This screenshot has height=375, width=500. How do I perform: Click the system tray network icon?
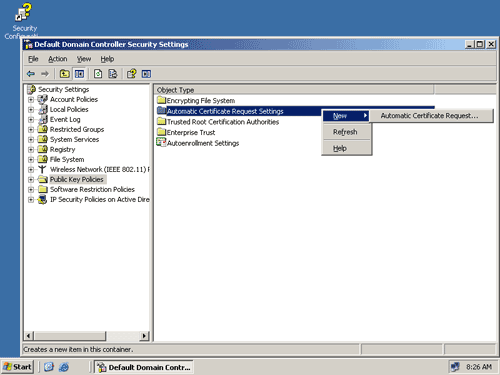[455, 367]
